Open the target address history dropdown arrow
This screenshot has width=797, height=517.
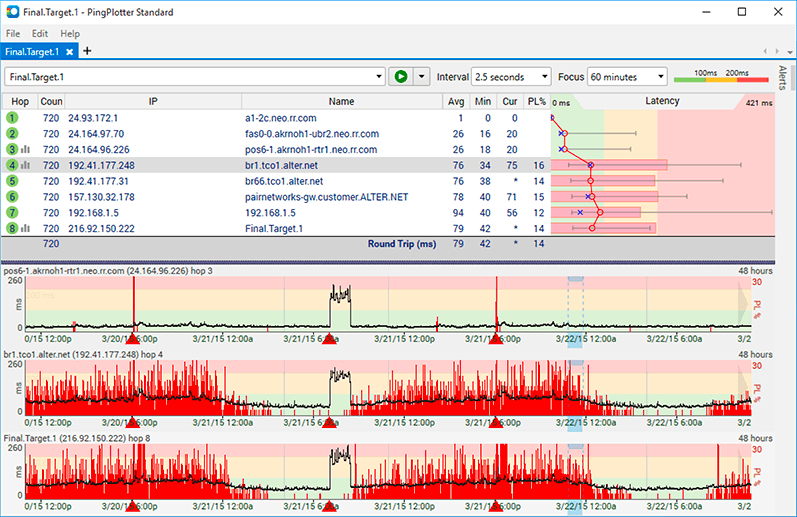tap(378, 77)
